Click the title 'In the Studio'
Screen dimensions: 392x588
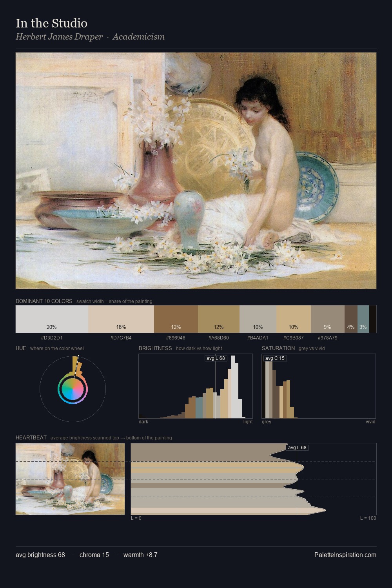click(x=51, y=23)
